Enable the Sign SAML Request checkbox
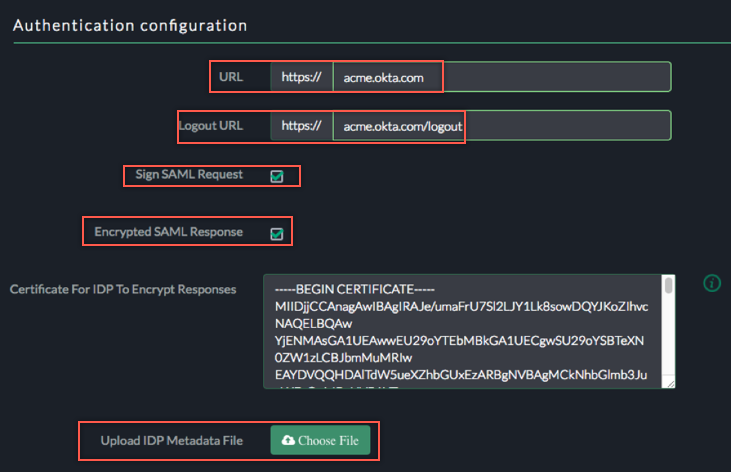This screenshot has height=472, width=731. [x=277, y=176]
